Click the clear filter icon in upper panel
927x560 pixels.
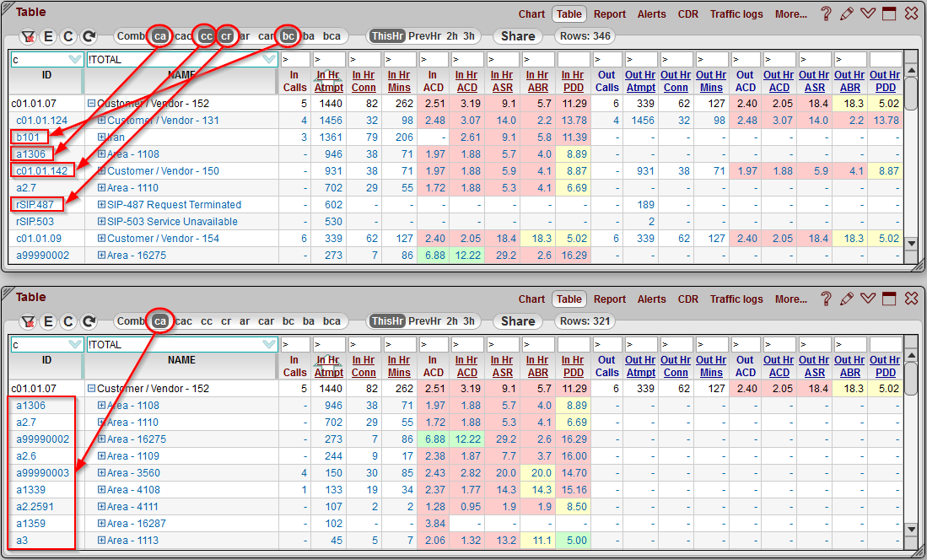(x=28, y=36)
